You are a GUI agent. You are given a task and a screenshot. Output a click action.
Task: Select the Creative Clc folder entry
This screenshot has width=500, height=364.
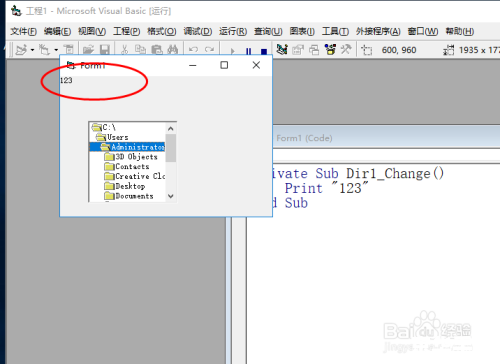[128, 176]
